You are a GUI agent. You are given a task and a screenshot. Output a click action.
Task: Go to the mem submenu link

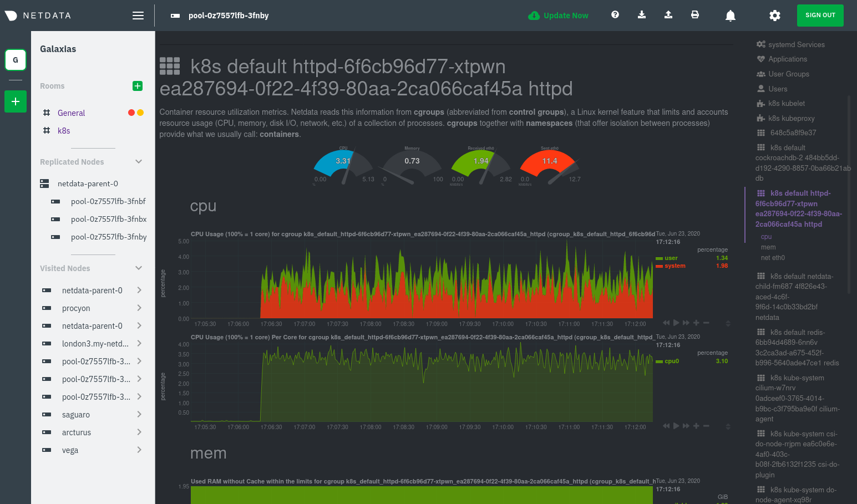768,247
